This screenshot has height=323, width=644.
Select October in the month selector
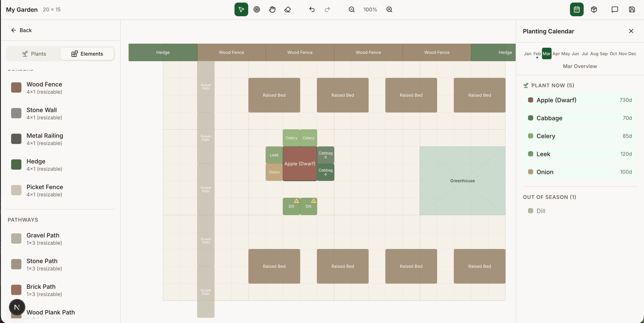click(x=613, y=53)
